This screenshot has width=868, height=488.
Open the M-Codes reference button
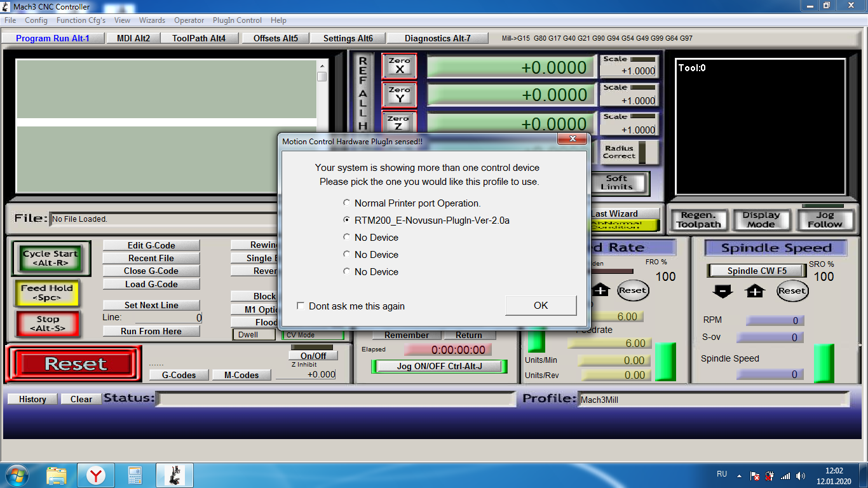[241, 375]
